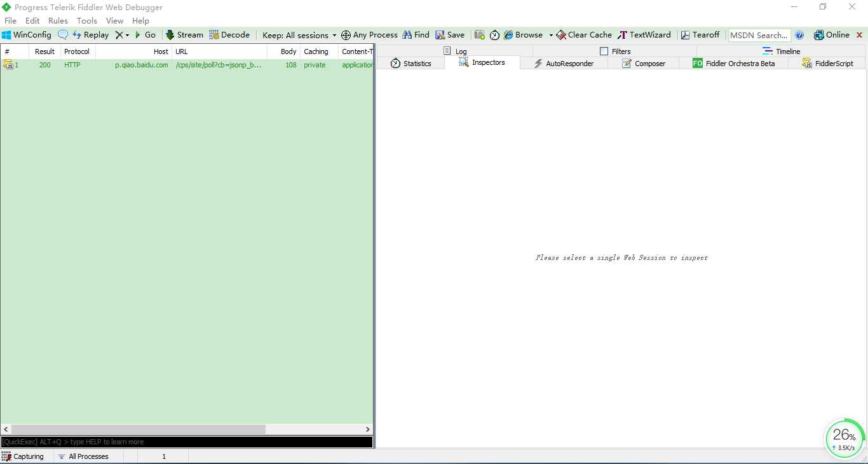This screenshot has width=868, height=464.
Task: Switch to the Timeline tab
Action: point(782,51)
